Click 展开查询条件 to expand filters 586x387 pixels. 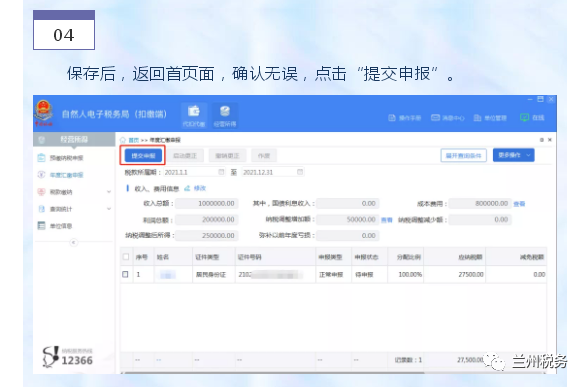click(x=463, y=155)
